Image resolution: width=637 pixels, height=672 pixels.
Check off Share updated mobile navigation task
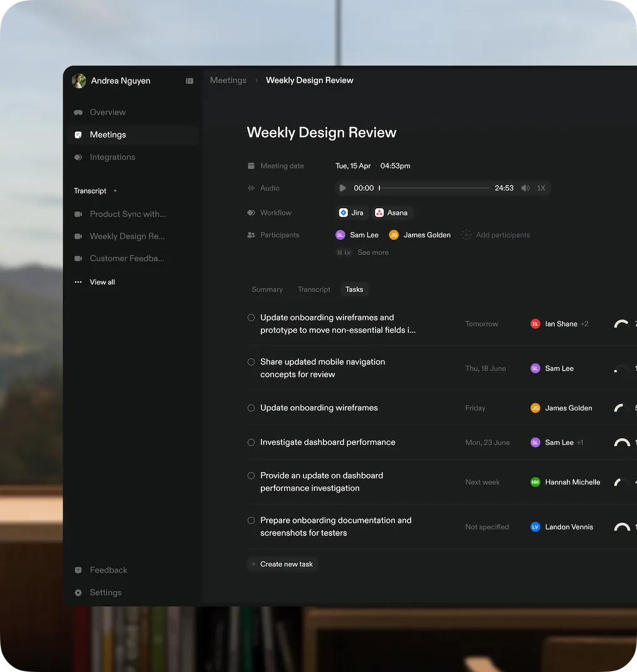(251, 362)
